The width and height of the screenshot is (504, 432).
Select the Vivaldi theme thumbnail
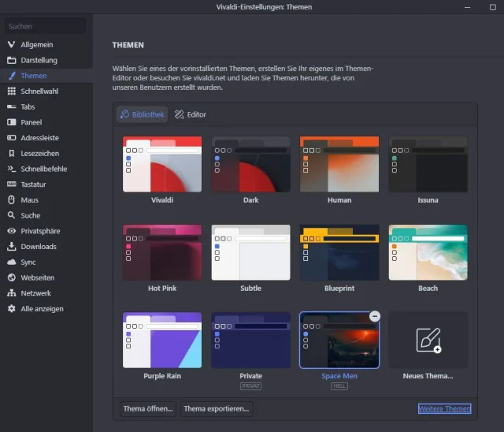(x=162, y=164)
